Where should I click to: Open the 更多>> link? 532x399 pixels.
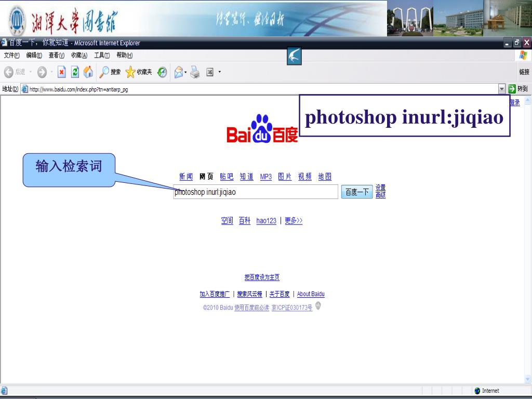(x=294, y=221)
